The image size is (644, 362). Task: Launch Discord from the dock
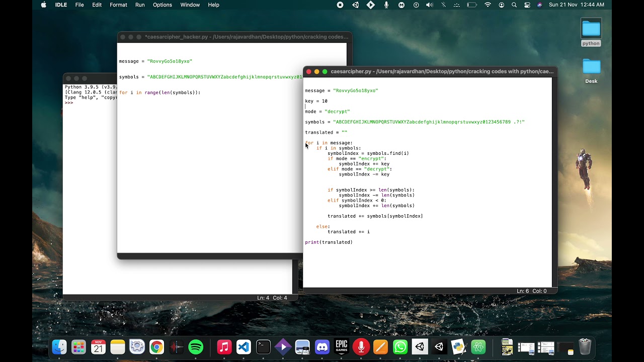point(322,347)
